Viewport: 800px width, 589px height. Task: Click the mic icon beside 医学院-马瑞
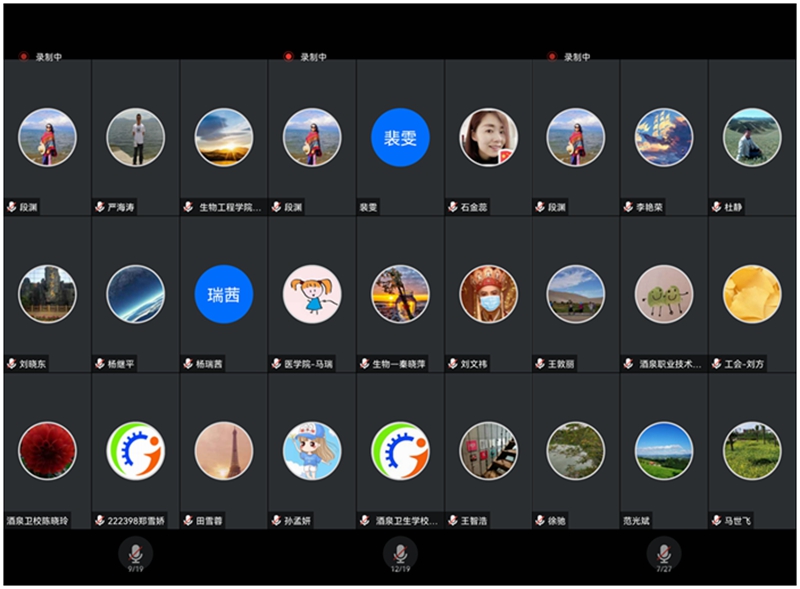pyautogui.click(x=276, y=364)
